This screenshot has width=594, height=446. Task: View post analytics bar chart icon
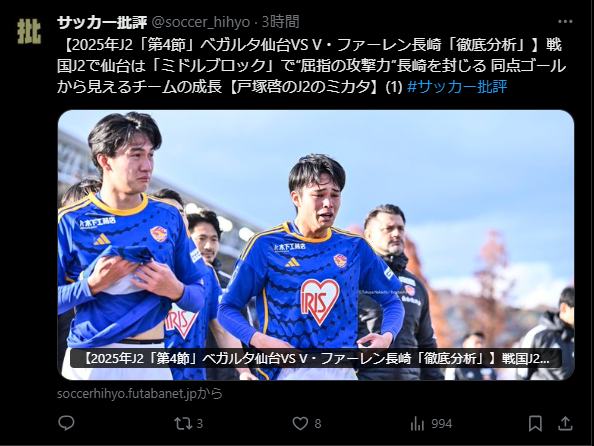pos(417,423)
